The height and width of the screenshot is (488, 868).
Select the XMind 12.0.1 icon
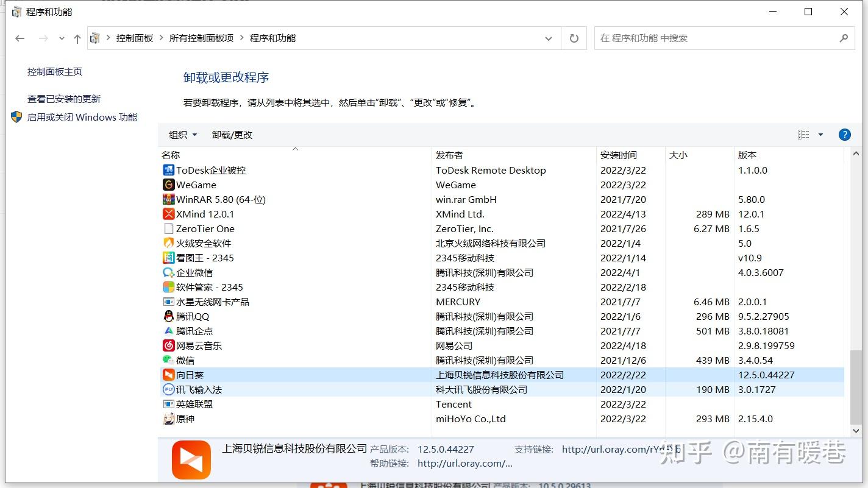coord(168,214)
